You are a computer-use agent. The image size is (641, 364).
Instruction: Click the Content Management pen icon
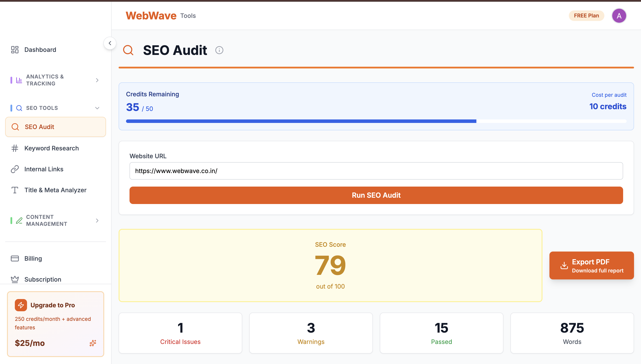tap(19, 221)
